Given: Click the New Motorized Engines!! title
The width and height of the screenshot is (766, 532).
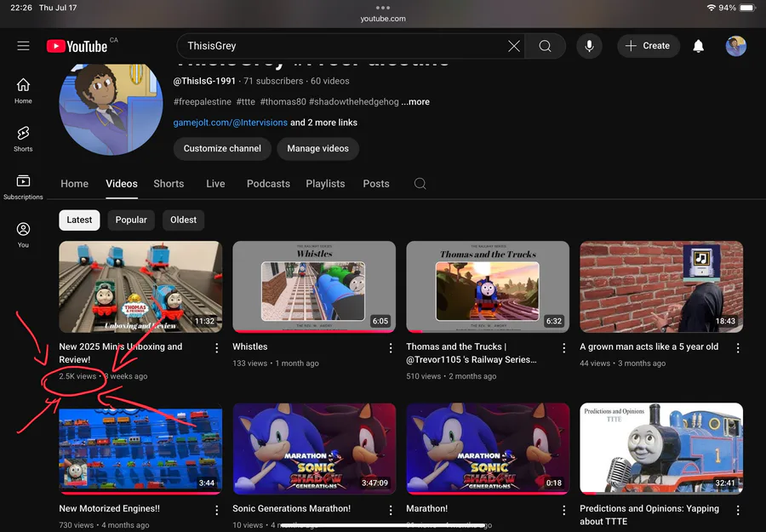Looking at the screenshot, I should click(x=110, y=508).
